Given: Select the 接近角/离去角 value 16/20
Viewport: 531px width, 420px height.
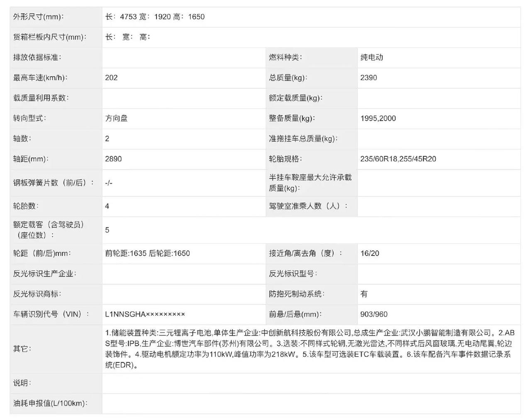Looking at the screenshot, I should pyautogui.click(x=370, y=253).
